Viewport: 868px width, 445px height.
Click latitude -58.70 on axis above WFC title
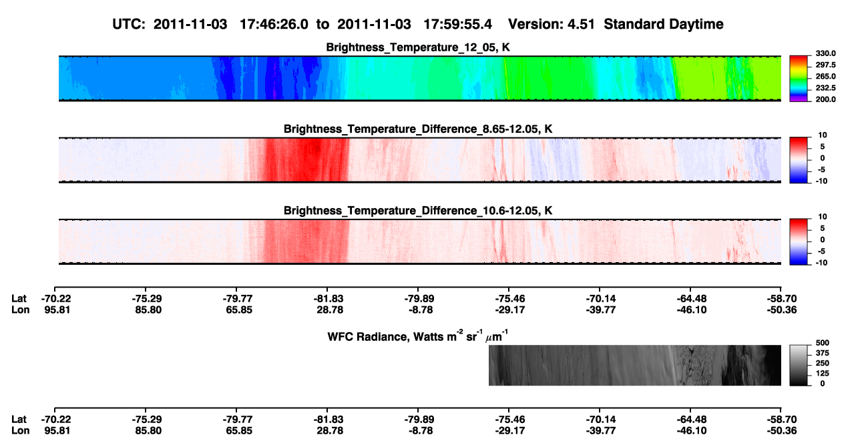click(781, 298)
